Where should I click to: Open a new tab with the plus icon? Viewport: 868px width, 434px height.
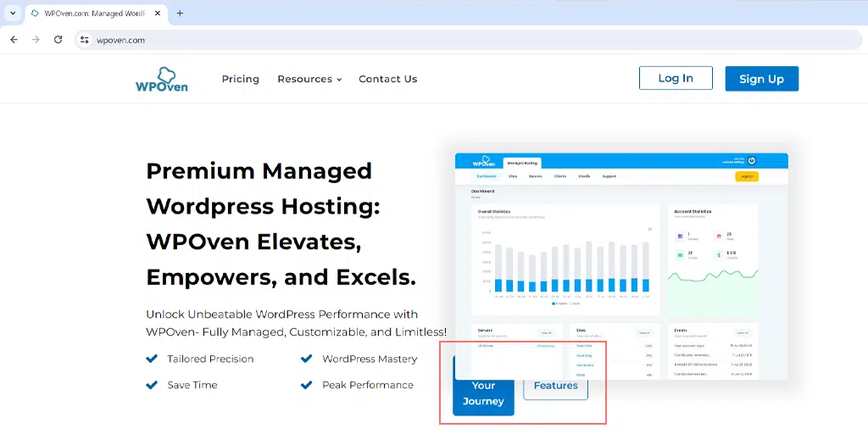[x=180, y=14]
